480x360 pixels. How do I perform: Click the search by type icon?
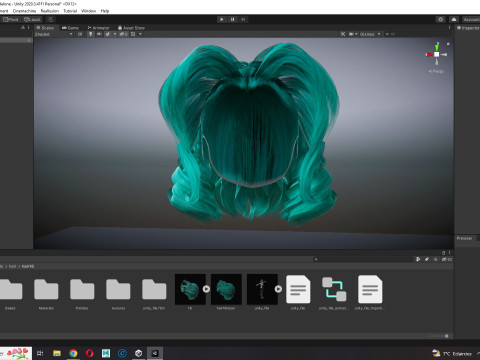coord(418,259)
